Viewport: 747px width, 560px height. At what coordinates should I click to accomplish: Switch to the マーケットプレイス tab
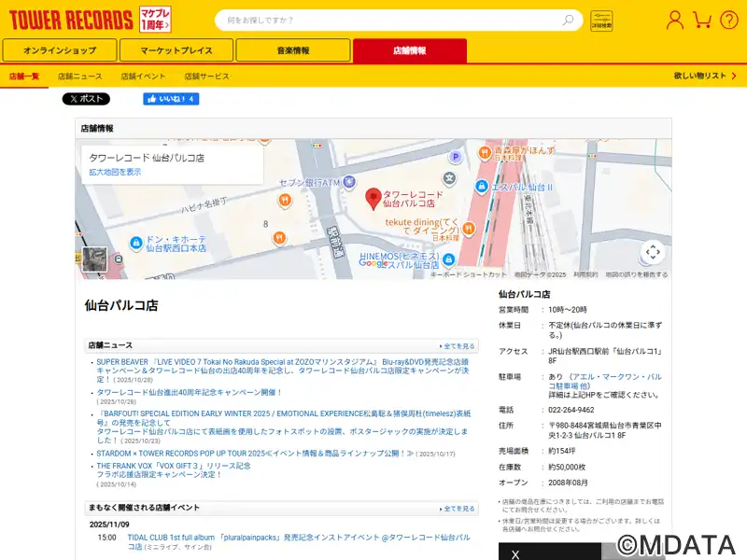click(x=176, y=50)
